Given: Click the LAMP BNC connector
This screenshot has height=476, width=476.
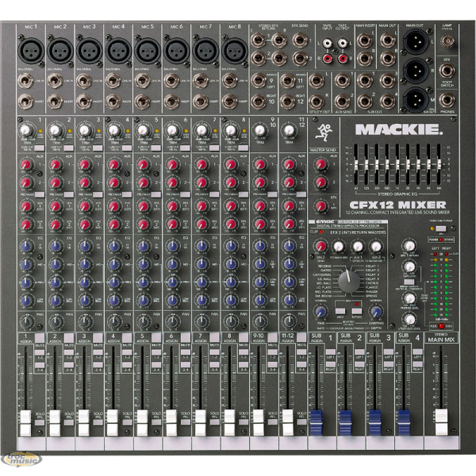Looking at the screenshot, I should [447, 41].
